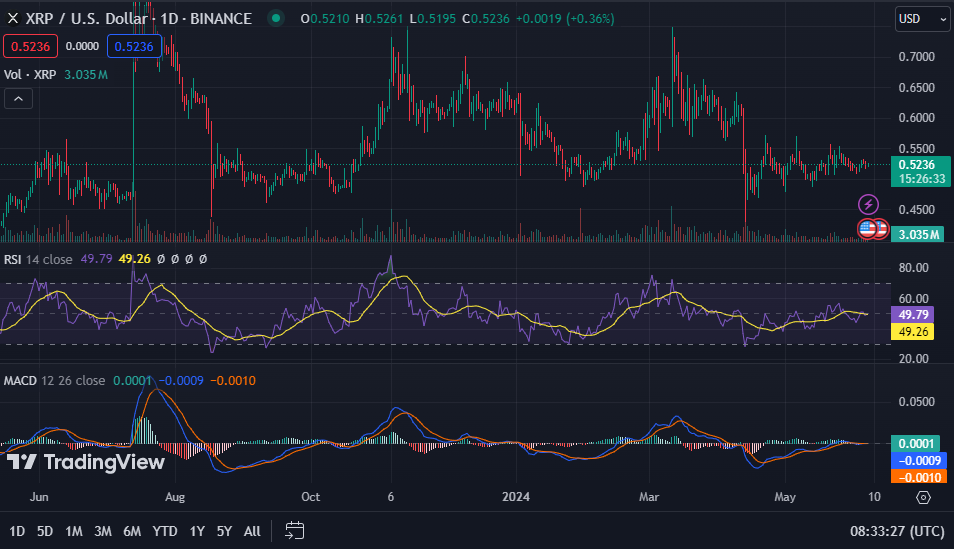
Task: Open the Go to date calendar icon
Action: pos(294,530)
